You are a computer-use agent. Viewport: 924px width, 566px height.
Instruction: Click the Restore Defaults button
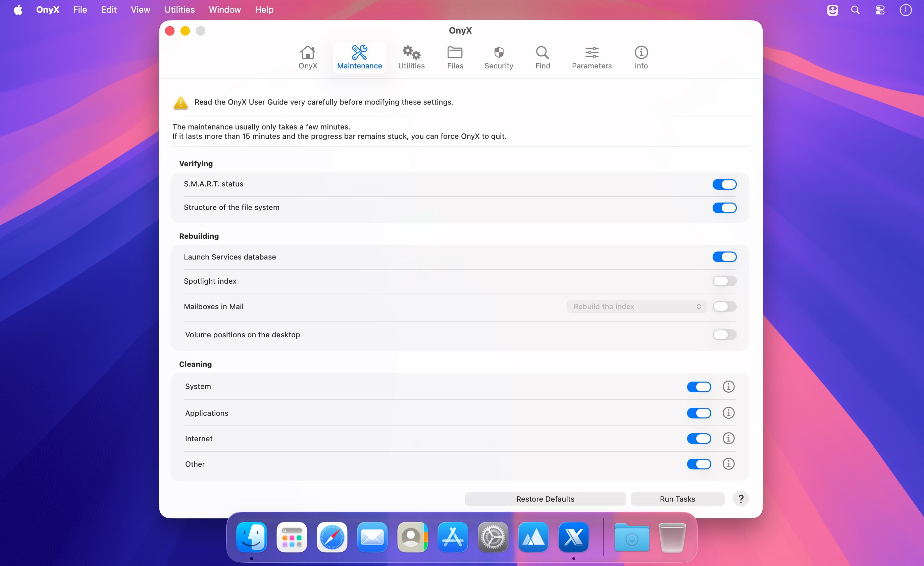(x=545, y=499)
